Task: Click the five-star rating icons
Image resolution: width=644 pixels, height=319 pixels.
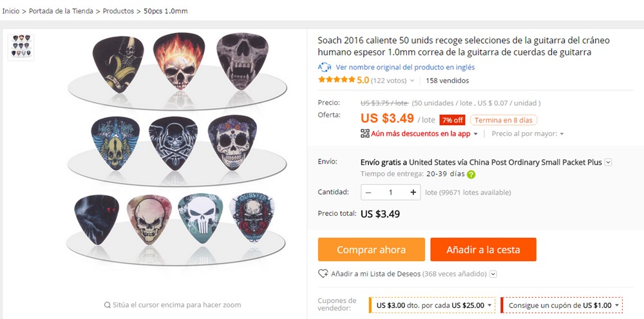Action: click(x=336, y=81)
